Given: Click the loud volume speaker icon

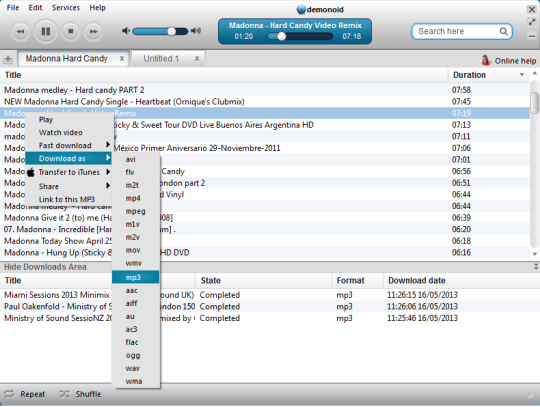Looking at the screenshot, I should click(x=196, y=31).
